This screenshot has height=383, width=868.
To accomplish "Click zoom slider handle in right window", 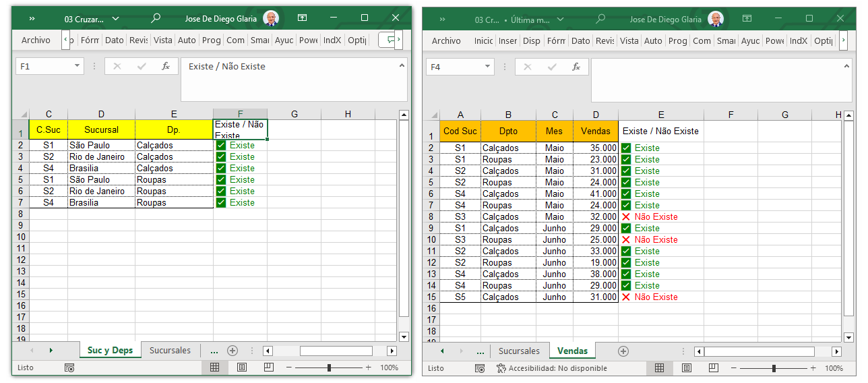I will tap(774, 368).
